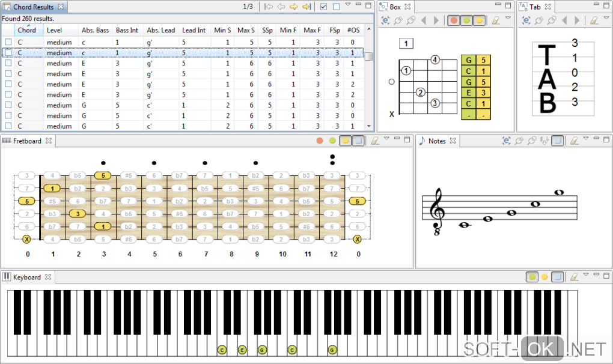
Task: Toggle green circle mode in Box toolbar
Action: (466, 20)
